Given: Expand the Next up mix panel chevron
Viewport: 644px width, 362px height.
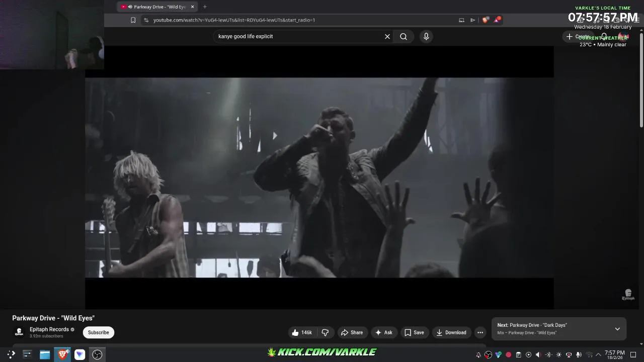Looking at the screenshot, I should coord(617,329).
